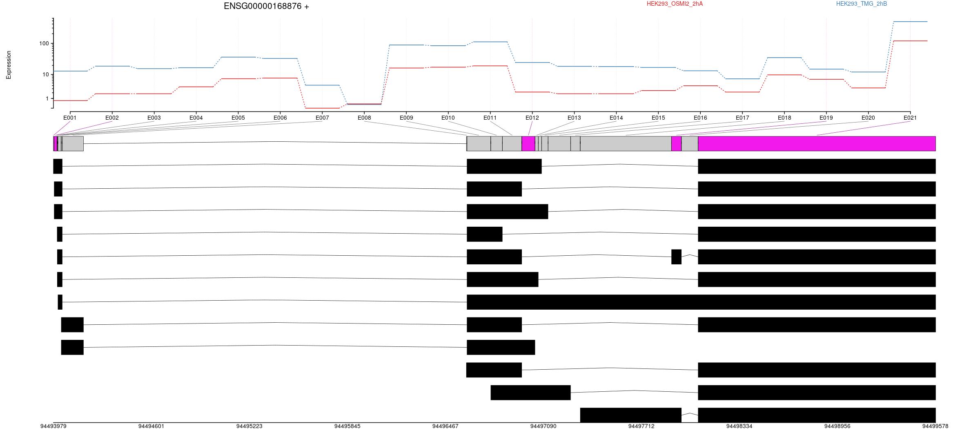The height and width of the screenshot is (433, 980).
Task: Click the large magenta exon in gene model
Action: click(x=817, y=143)
